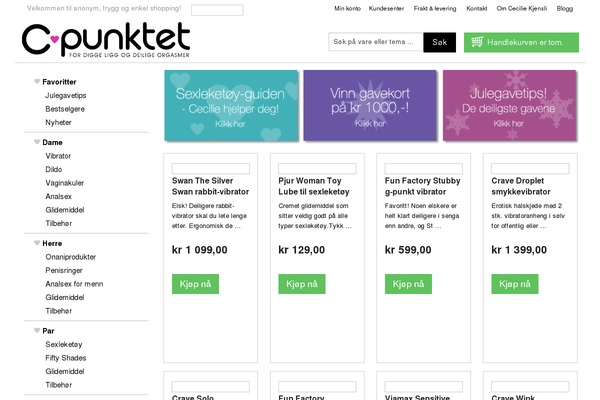600x400 pixels.
Task: Go to Frakt & levering page
Action: coord(435,8)
